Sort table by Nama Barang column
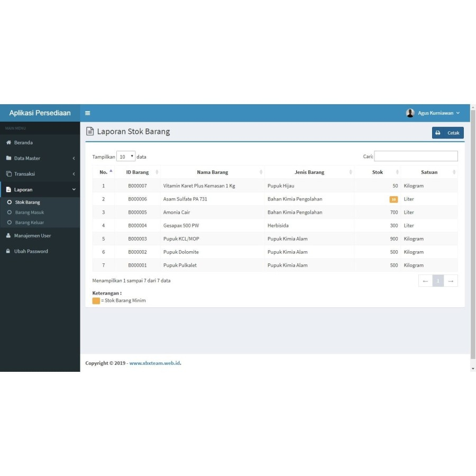 212,172
